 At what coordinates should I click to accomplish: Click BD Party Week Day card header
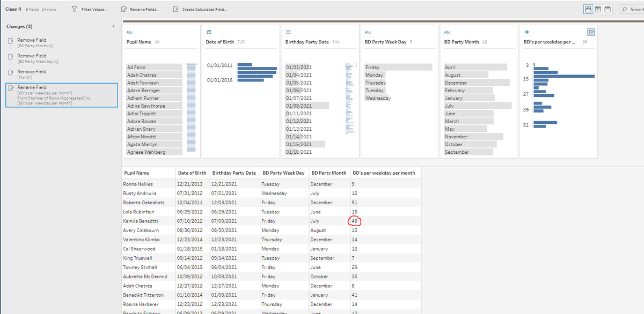(x=386, y=42)
